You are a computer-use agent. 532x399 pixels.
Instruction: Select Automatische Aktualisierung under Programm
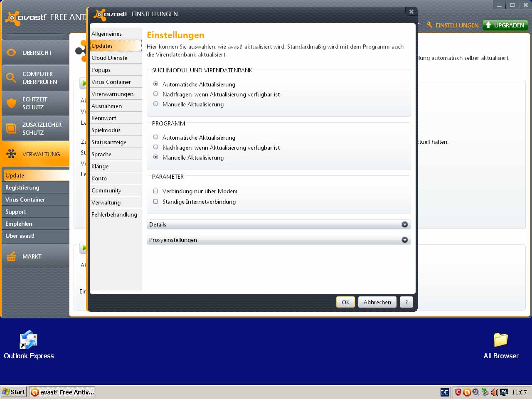pos(155,137)
